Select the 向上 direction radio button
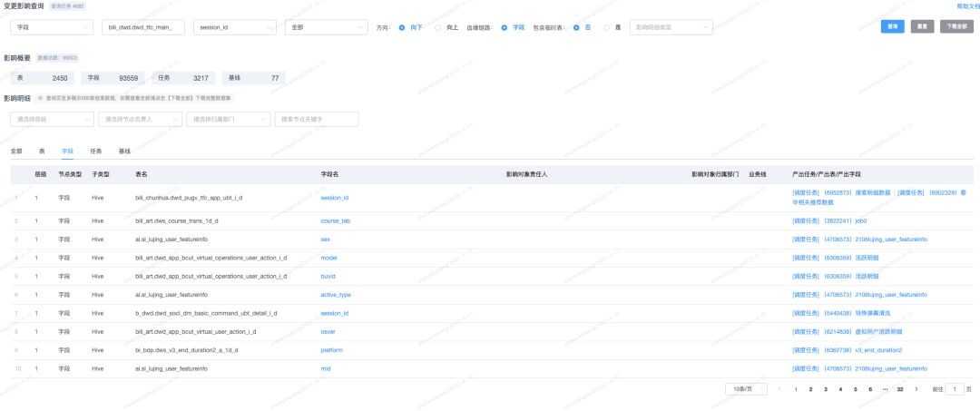The height and width of the screenshot is (411, 980). click(438, 28)
